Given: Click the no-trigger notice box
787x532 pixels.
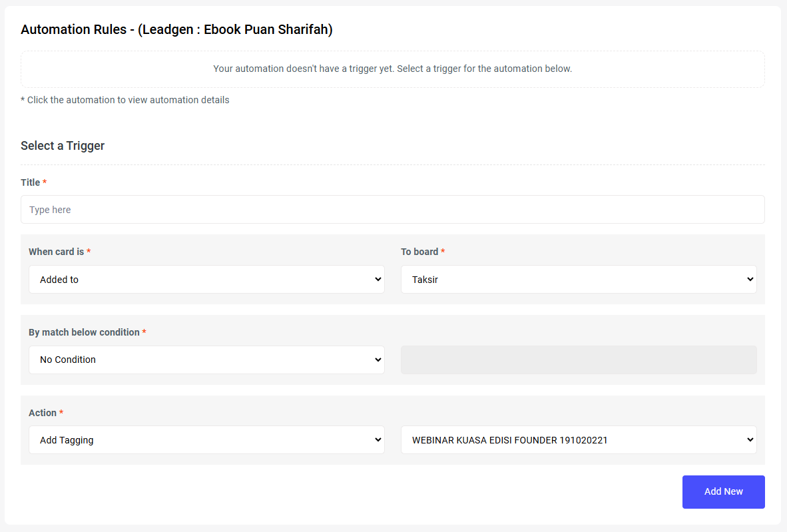Looking at the screenshot, I should point(392,69).
